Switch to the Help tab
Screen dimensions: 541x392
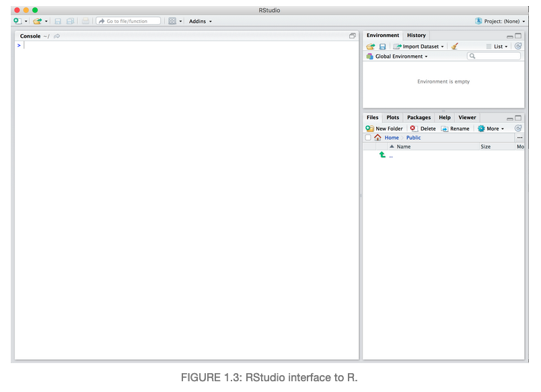[x=444, y=117]
